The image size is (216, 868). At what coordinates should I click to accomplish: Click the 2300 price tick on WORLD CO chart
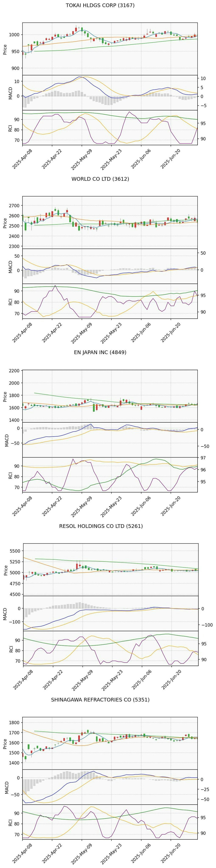(14, 246)
